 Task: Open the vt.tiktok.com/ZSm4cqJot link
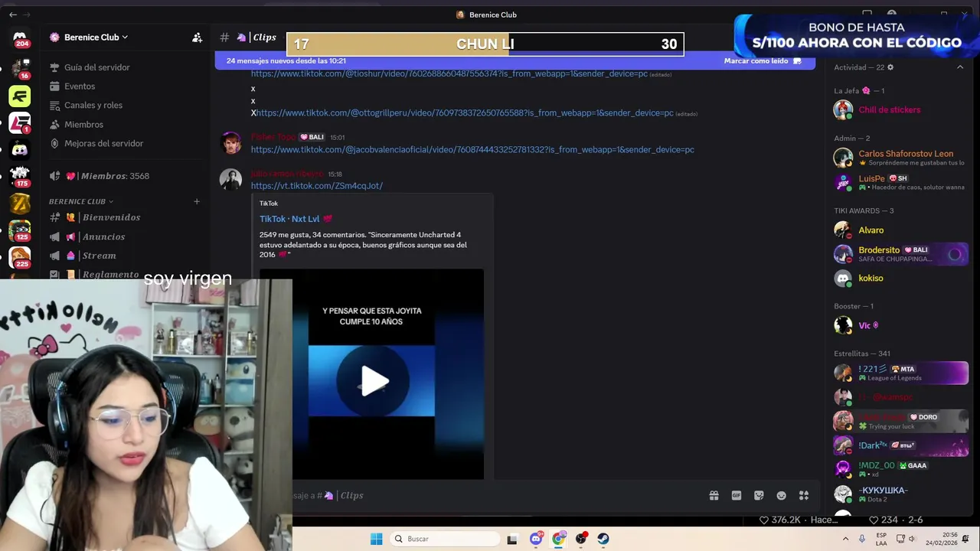(317, 186)
